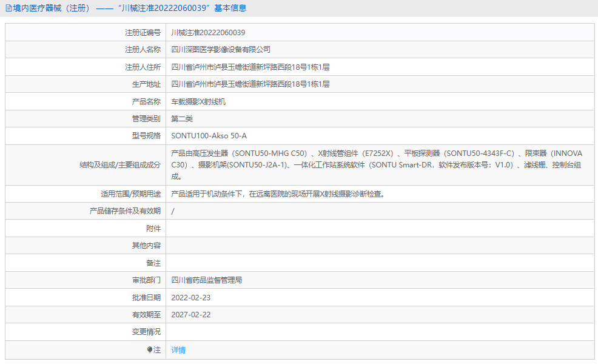This screenshot has width=598, height=364.
Task: Click the 生产地址 address value
Action: point(250,84)
